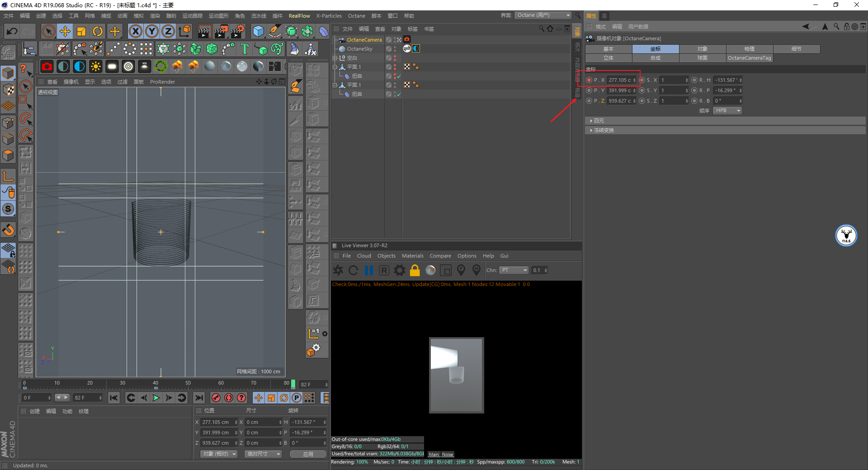Select OctaneCamera in the object manager
The height and width of the screenshot is (470, 868).
click(x=364, y=40)
